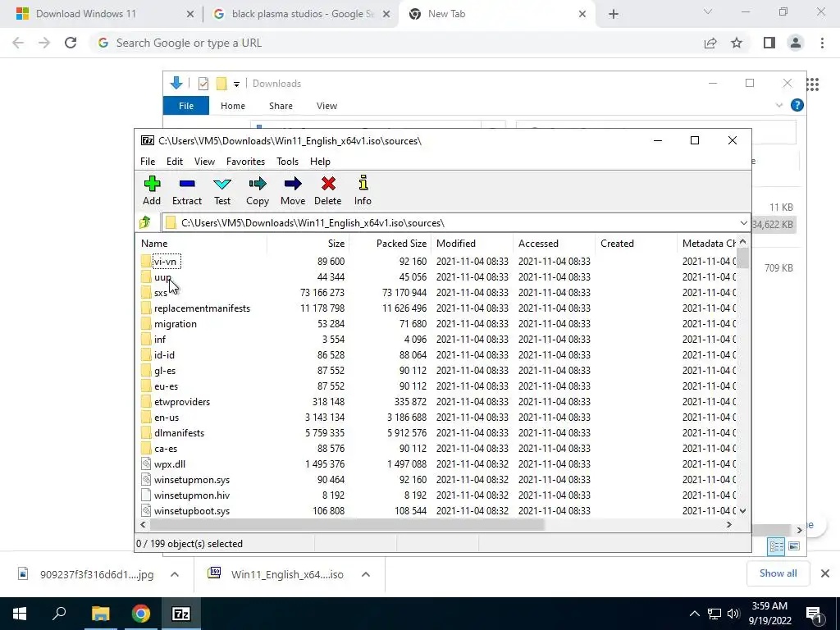Click the Add button in 7-Zip toolbar
The height and width of the screenshot is (630, 840).
(152, 190)
